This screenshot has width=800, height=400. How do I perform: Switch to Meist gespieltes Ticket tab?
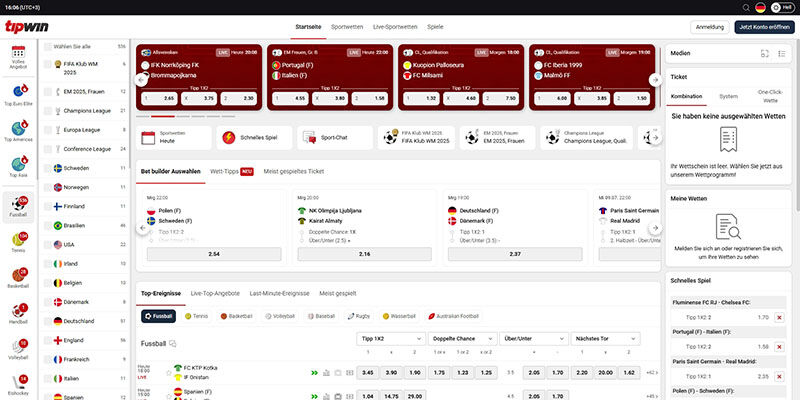click(x=294, y=171)
